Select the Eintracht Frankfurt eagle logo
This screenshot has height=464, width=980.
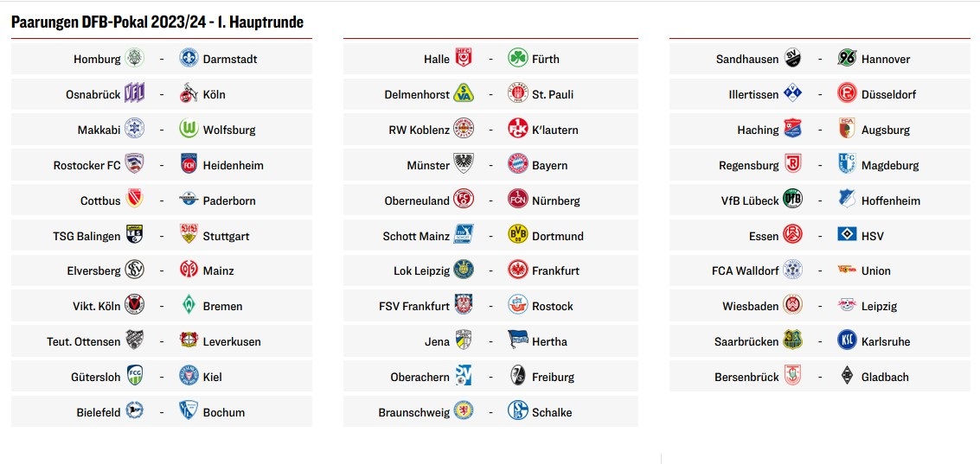pyautogui.click(x=517, y=270)
